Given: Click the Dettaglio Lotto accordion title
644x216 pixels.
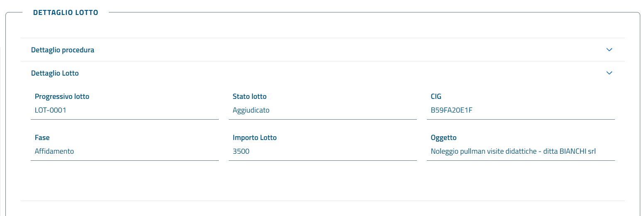Looking at the screenshot, I should tap(55, 73).
